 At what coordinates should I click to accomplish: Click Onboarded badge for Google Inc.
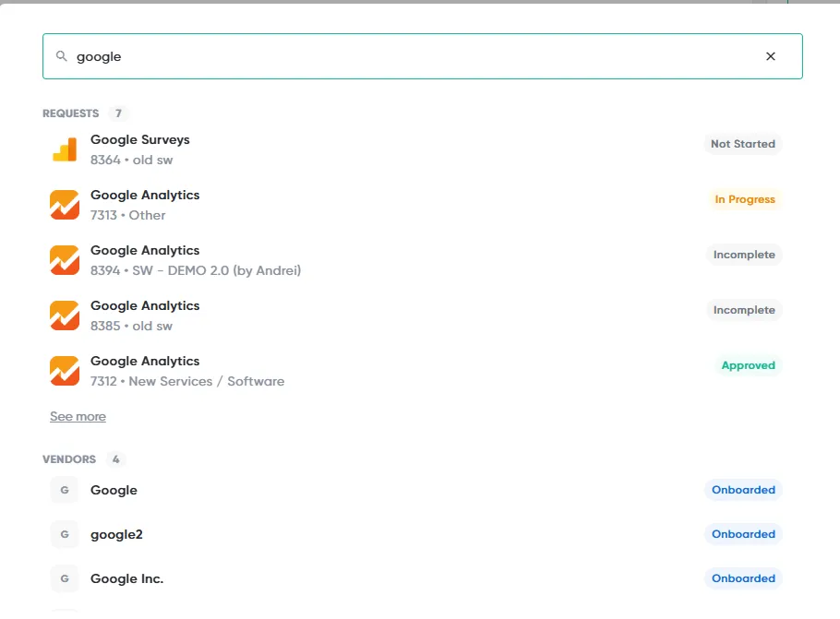click(x=743, y=578)
